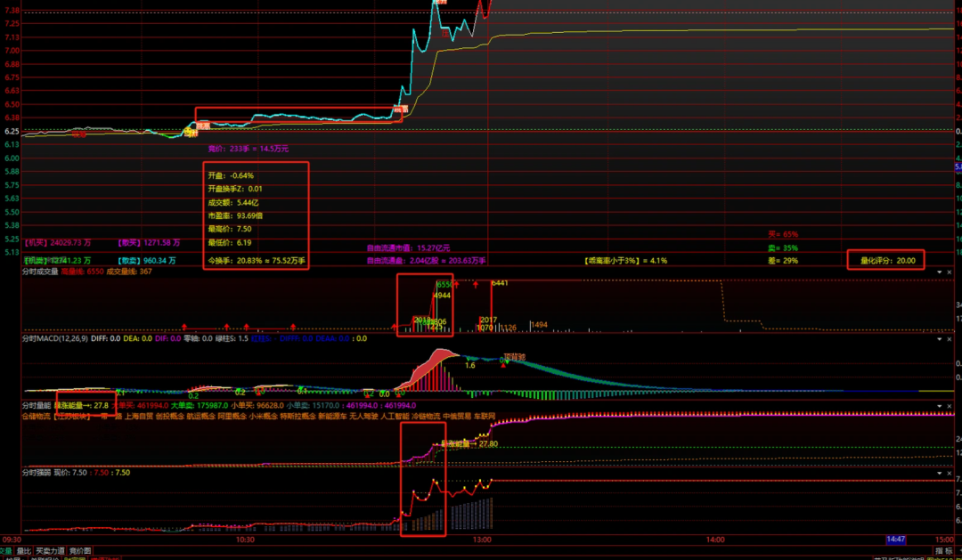Close the 分时量能 indicator panel
The width and height of the screenshot is (962, 560).
950,406
